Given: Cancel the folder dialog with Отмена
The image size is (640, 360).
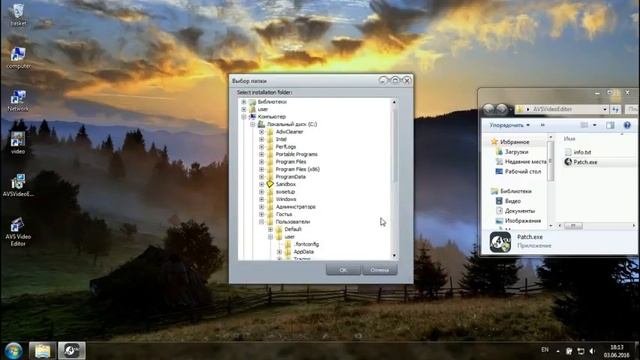Looking at the screenshot, I should (380, 270).
